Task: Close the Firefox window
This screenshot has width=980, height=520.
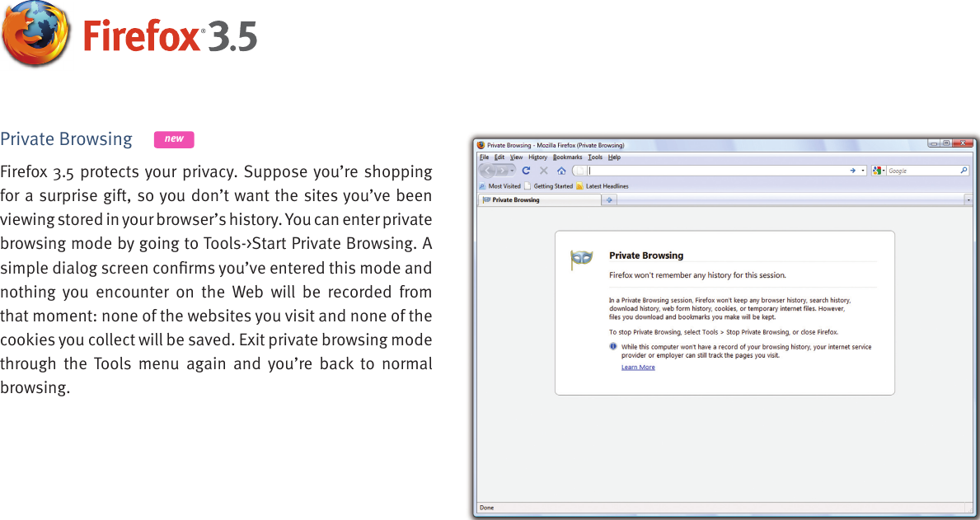Action: (x=964, y=143)
